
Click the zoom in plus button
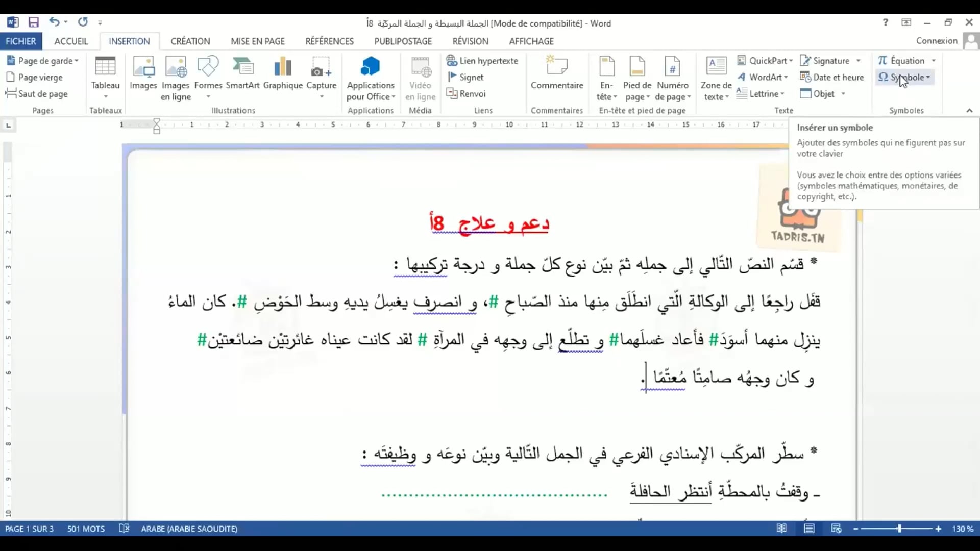coord(938,529)
